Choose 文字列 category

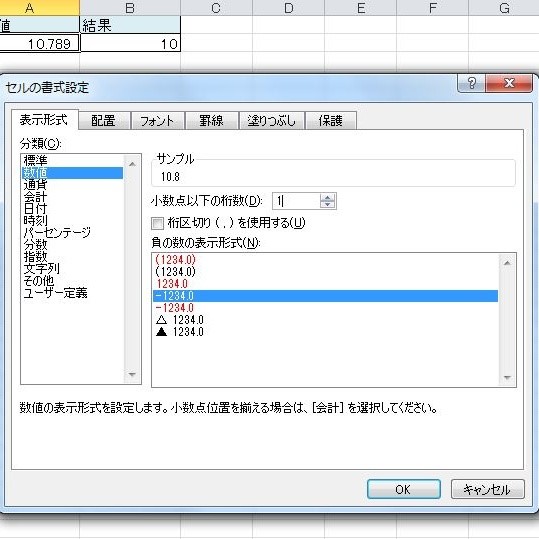pyautogui.click(x=72, y=269)
